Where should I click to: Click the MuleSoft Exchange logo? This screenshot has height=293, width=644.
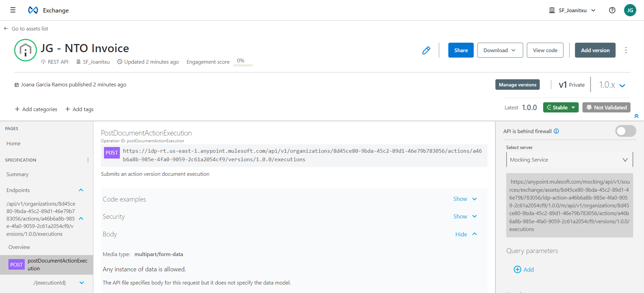tap(33, 10)
